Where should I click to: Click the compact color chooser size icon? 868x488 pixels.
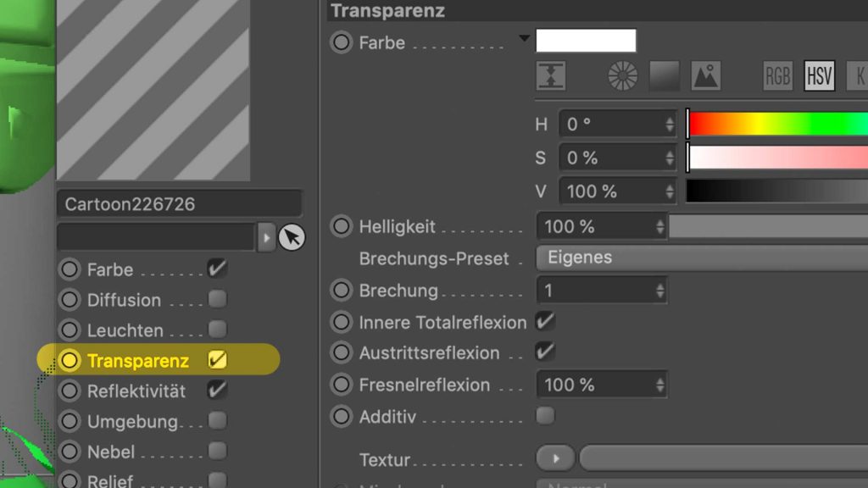(x=551, y=76)
